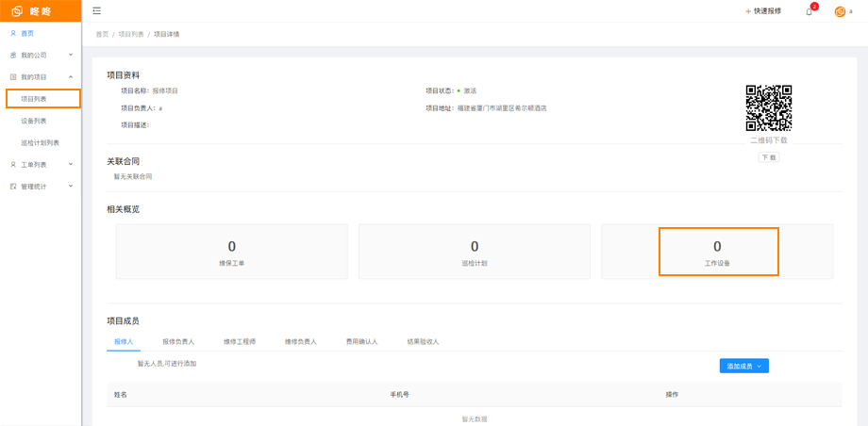Open 巡检计划列表 in the sidebar
Image resolution: width=868 pixels, height=426 pixels.
(40, 142)
